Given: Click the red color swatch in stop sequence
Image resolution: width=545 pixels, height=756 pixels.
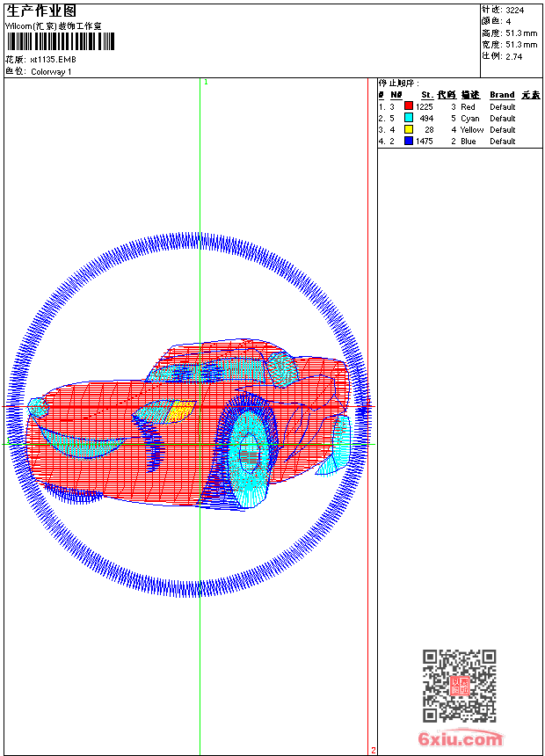Looking at the screenshot, I should 409,106.
